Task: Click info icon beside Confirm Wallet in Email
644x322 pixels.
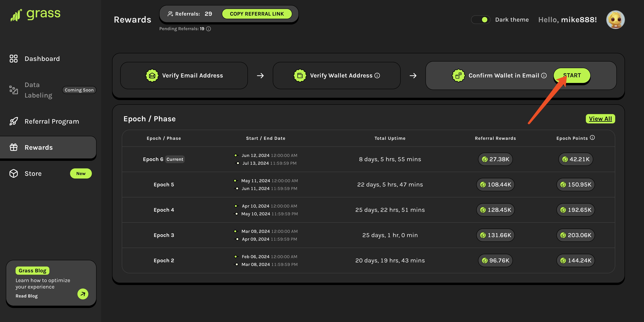Action: pyautogui.click(x=544, y=76)
